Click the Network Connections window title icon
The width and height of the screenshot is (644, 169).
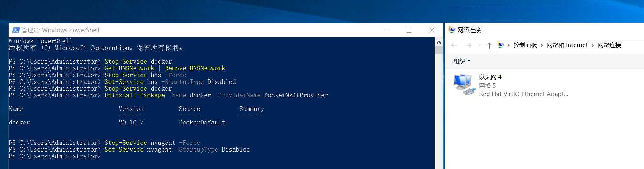(x=452, y=30)
